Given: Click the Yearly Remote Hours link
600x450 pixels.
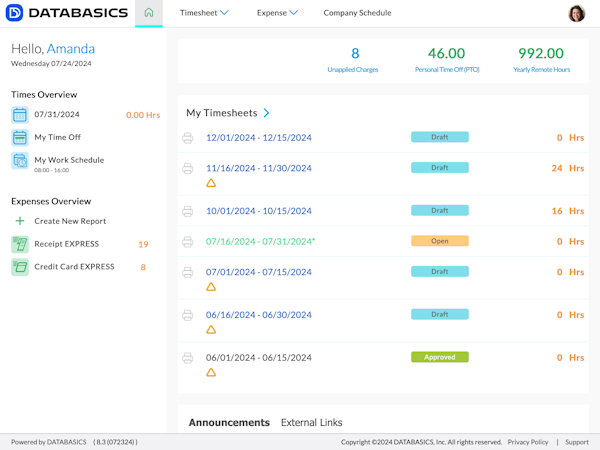Looking at the screenshot, I should tap(541, 70).
